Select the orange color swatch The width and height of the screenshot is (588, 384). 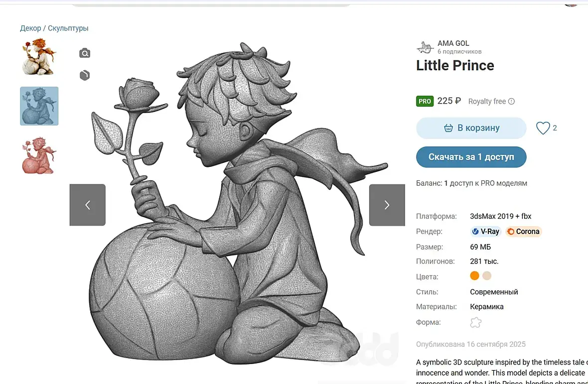pos(474,276)
